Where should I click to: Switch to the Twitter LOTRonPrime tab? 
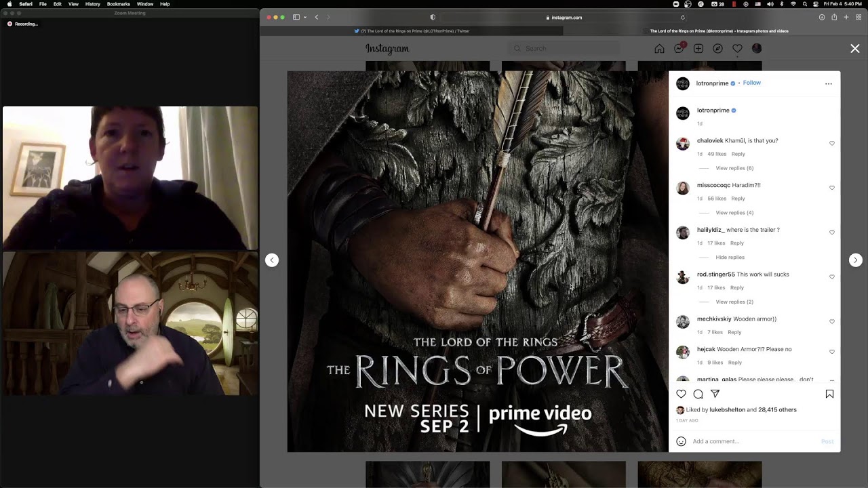coord(412,30)
